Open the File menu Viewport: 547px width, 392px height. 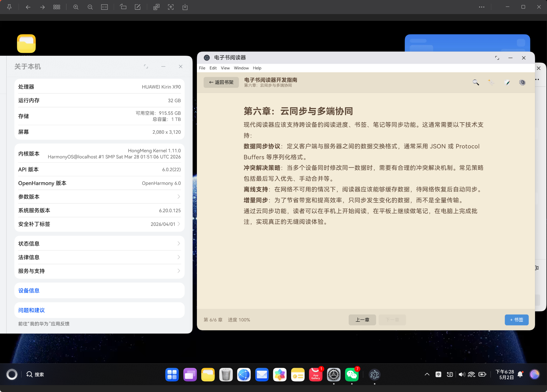click(x=202, y=68)
